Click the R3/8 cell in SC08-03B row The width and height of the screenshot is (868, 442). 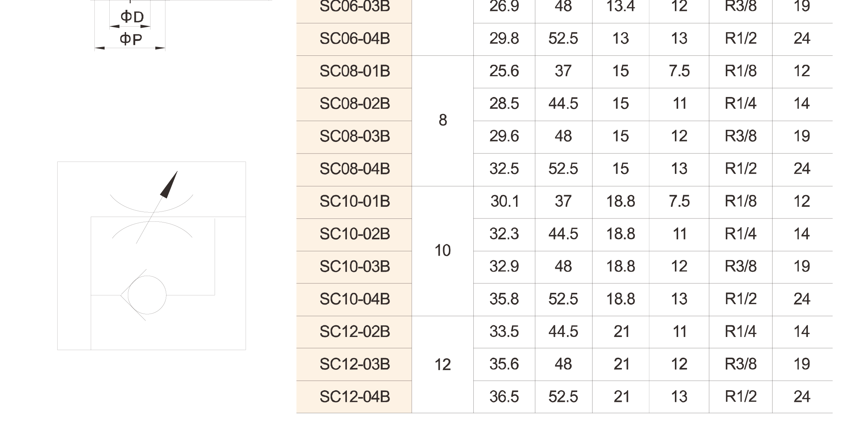tap(740, 136)
